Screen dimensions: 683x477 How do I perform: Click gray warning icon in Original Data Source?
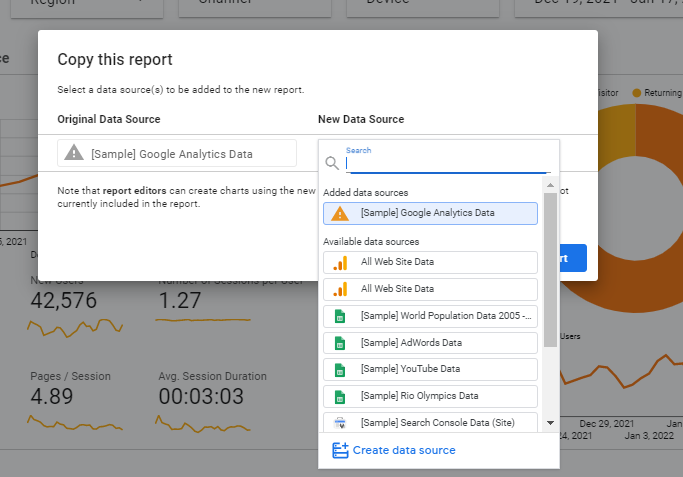coord(74,152)
